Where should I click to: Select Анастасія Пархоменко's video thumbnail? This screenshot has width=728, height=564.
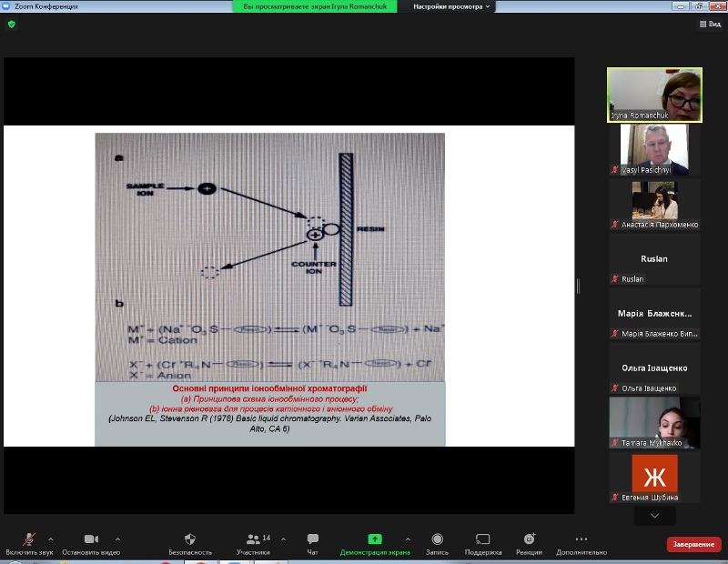click(x=654, y=205)
